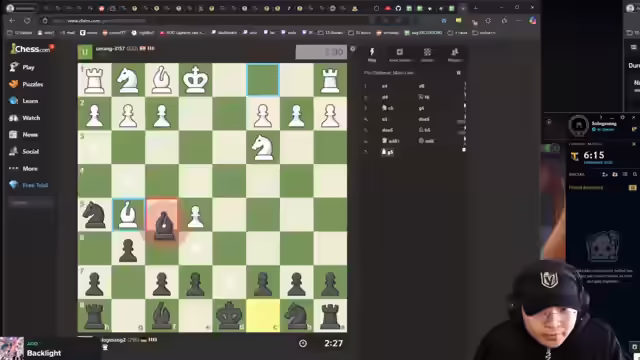Select the black king on the bottom rank
Viewport: 640px width, 360px height.
click(229, 316)
